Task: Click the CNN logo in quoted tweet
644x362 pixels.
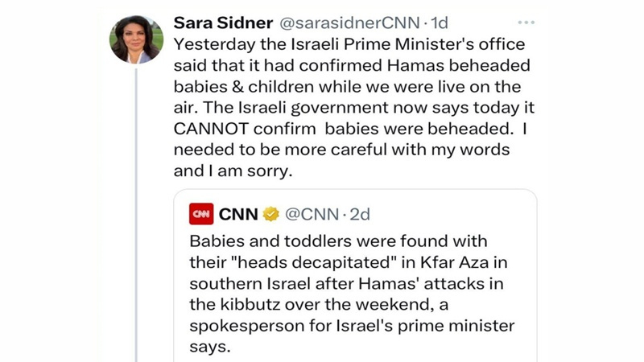Action: (200, 214)
